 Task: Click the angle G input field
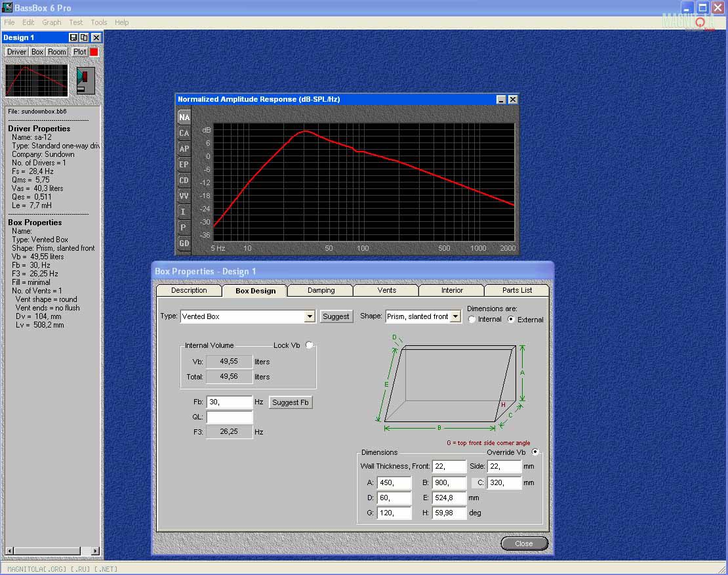[394, 513]
